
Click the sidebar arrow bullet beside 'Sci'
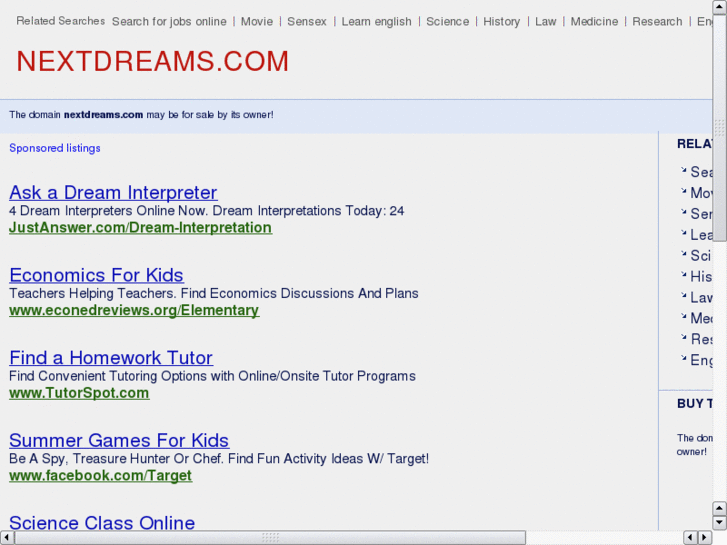tap(683, 253)
